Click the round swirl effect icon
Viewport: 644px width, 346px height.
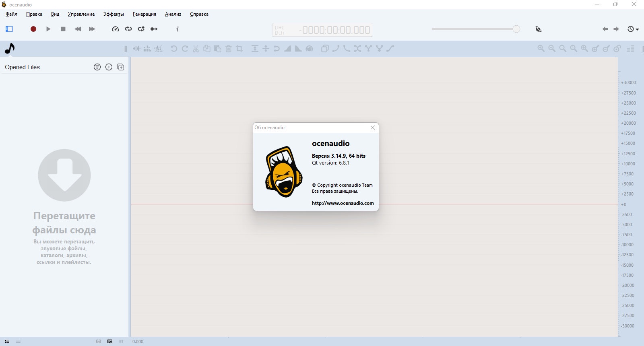tap(309, 49)
